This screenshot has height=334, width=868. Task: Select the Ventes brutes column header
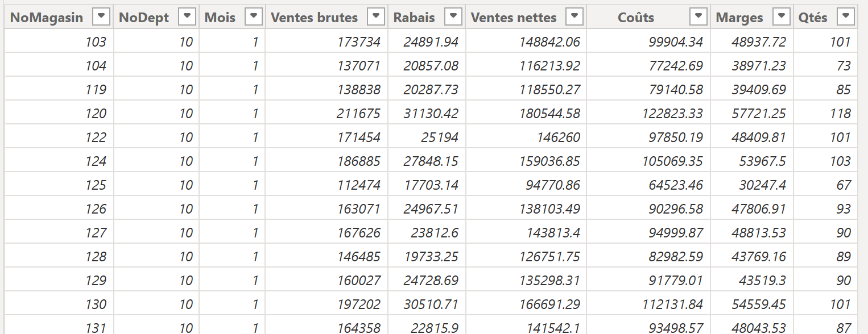[326, 18]
